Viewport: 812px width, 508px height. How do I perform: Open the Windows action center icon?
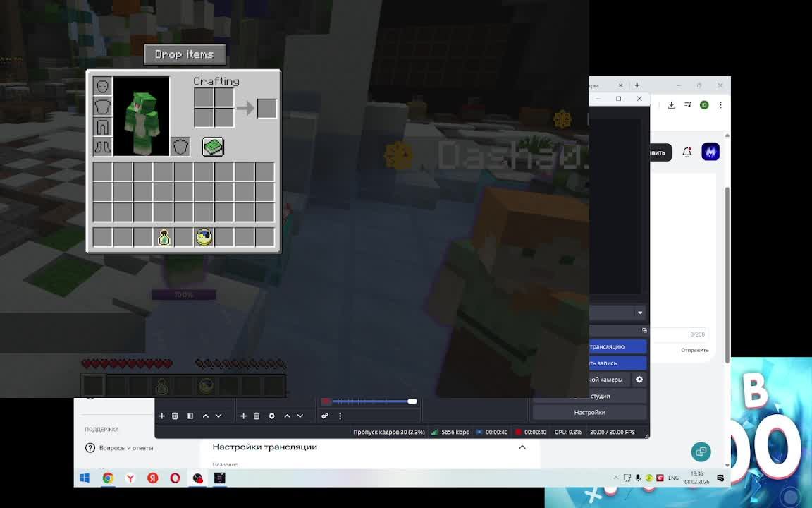720,478
